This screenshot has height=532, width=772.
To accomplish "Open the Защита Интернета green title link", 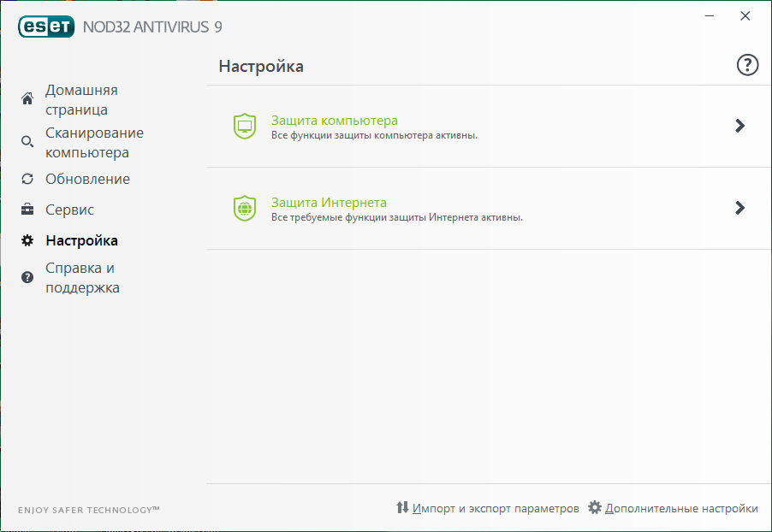I will [x=329, y=203].
